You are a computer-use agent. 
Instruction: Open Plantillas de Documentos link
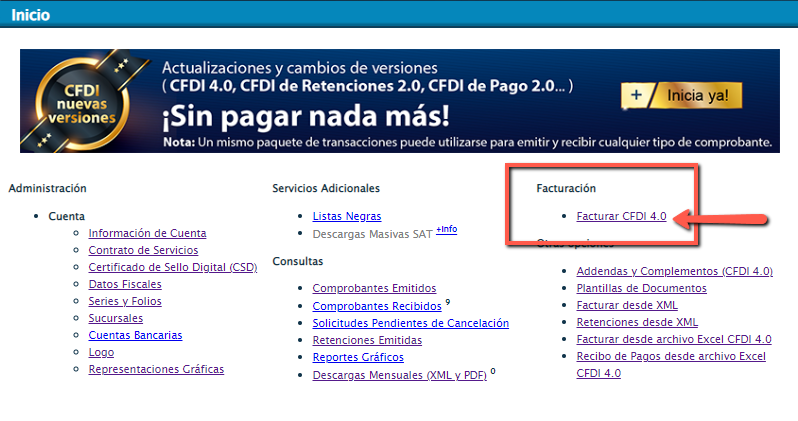click(641, 288)
